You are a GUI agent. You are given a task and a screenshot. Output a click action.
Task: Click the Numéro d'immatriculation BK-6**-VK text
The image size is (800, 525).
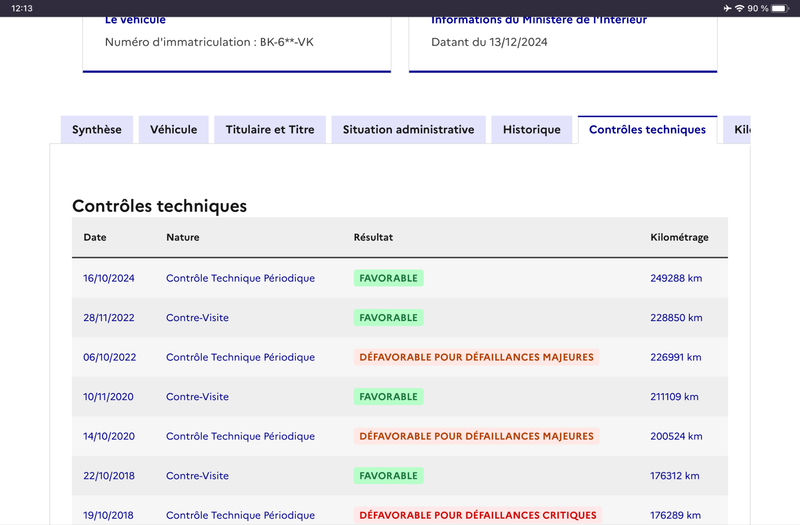(209, 42)
